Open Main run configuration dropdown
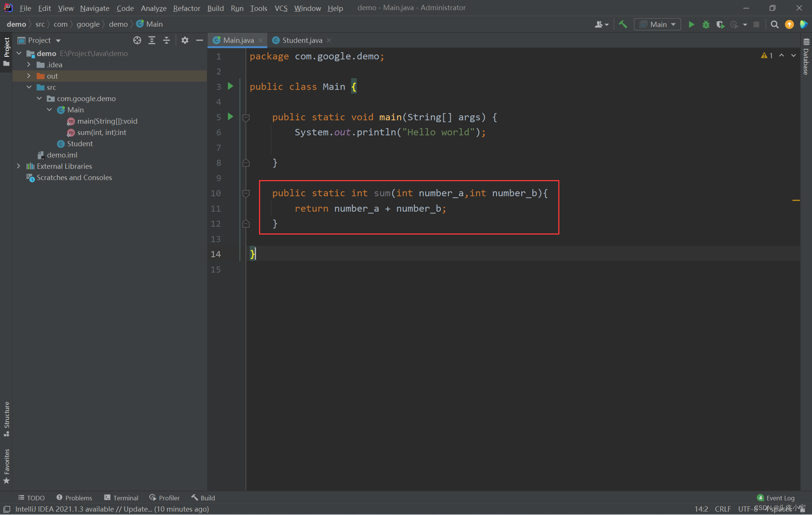This screenshot has width=812, height=515. click(x=657, y=24)
